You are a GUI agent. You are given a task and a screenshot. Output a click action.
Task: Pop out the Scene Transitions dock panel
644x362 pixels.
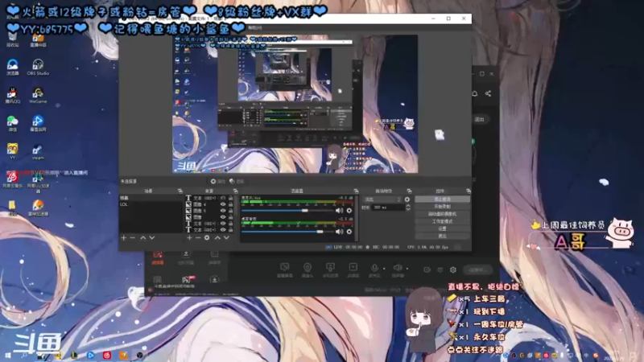pos(409,191)
